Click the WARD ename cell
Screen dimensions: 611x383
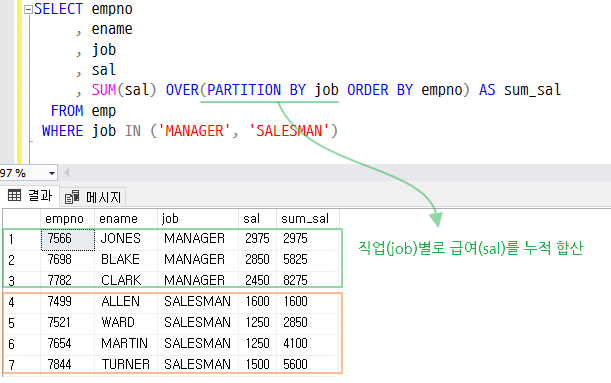tap(126, 323)
